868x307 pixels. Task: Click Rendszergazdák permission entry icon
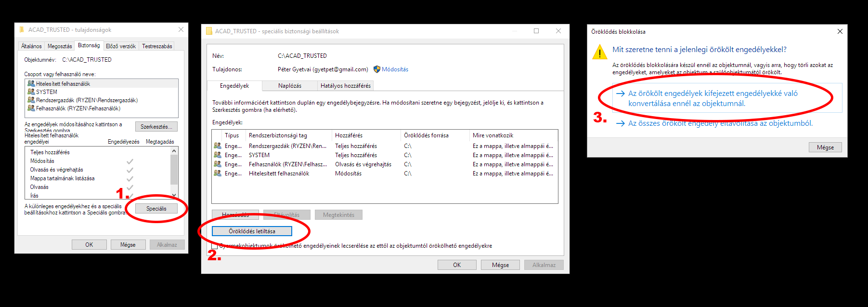coord(218,146)
